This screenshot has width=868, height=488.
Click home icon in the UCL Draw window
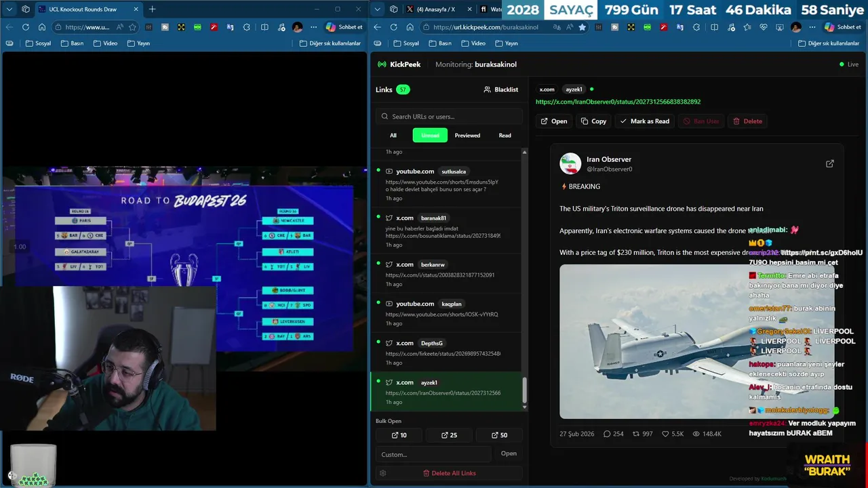(x=42, y=27)
